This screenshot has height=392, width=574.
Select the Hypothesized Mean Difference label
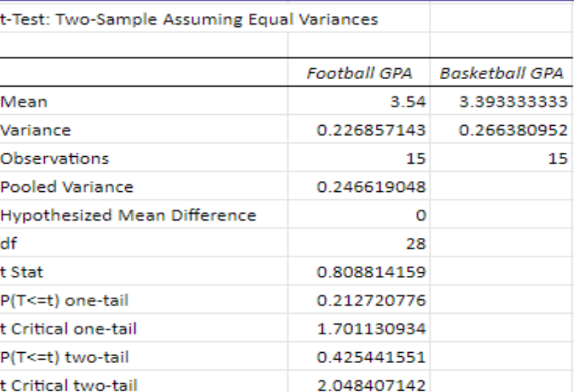pyautogui.click(x=129, y=215)
